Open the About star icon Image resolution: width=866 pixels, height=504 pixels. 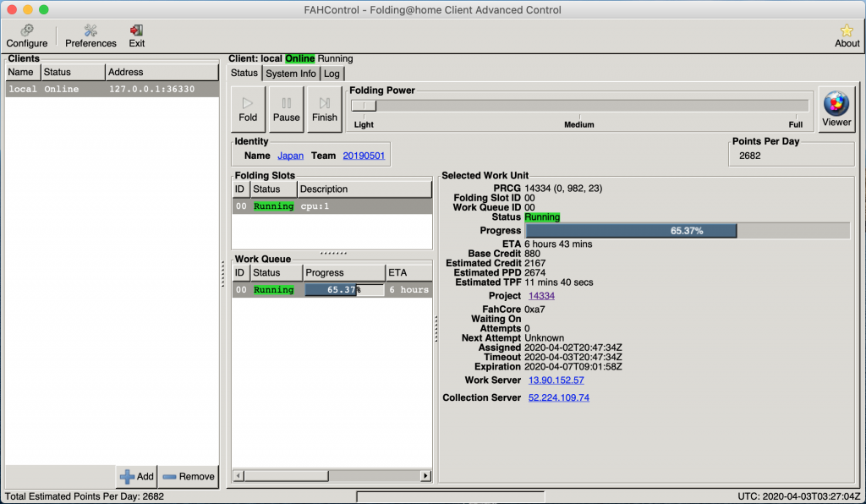point(847,36)
